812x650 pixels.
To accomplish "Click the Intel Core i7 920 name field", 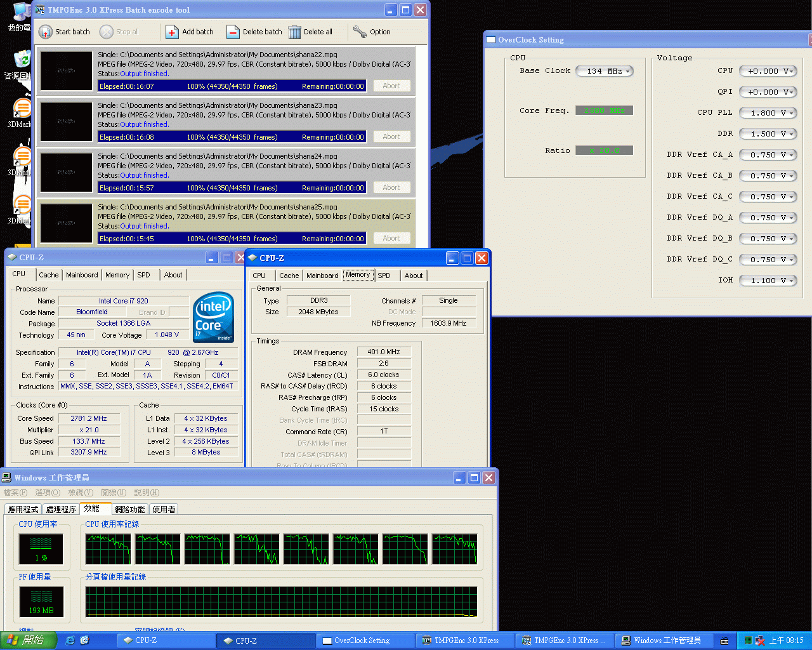I will coord(124,301).
